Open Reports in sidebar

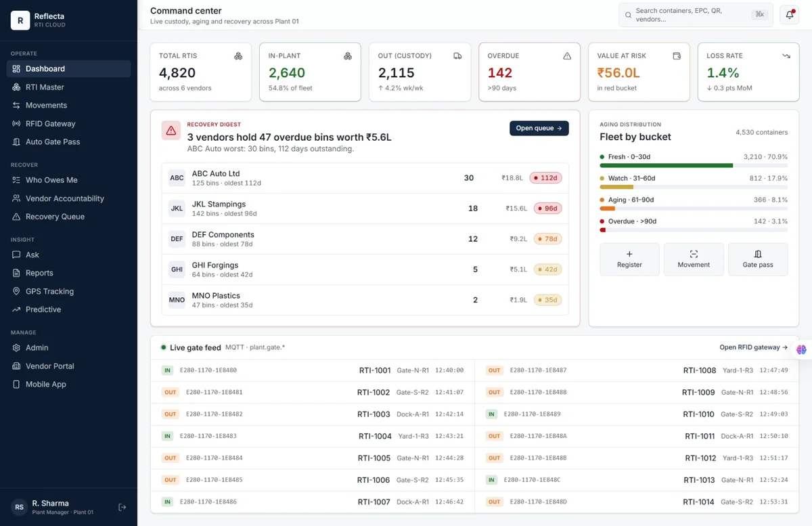(68, 273)
